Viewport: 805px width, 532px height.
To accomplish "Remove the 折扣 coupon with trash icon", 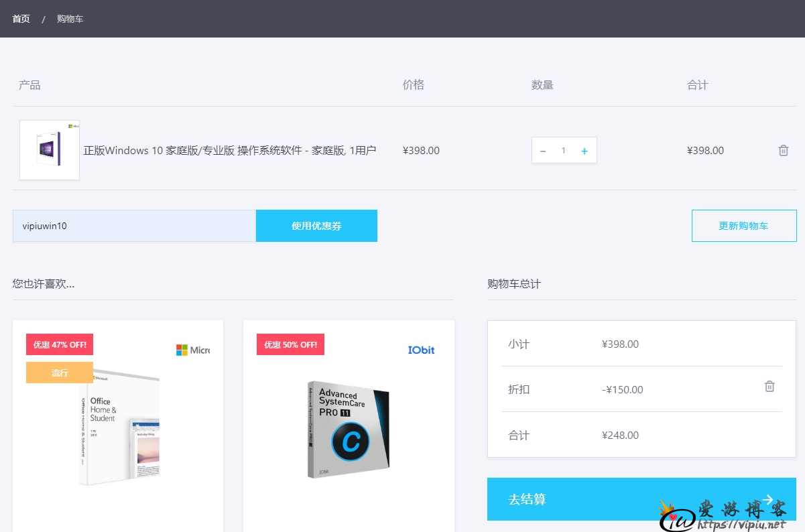I will click(x=769, y=387).
